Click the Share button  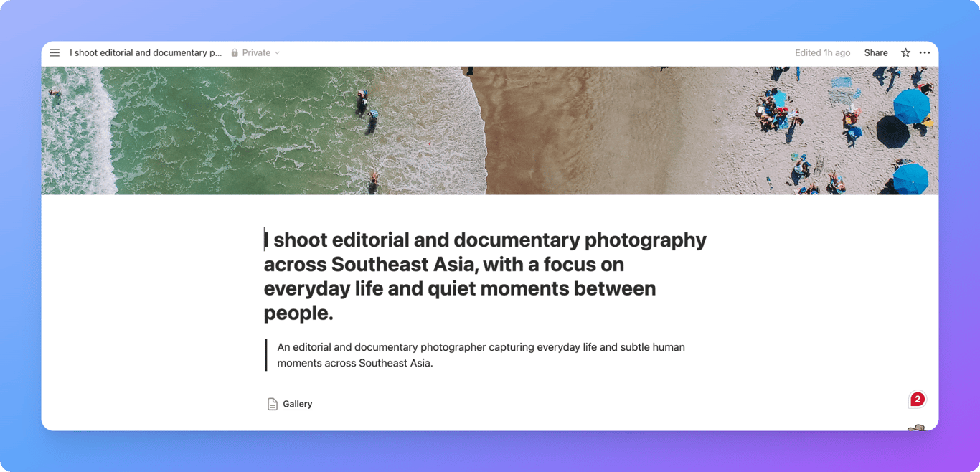[x=875, y=52]
